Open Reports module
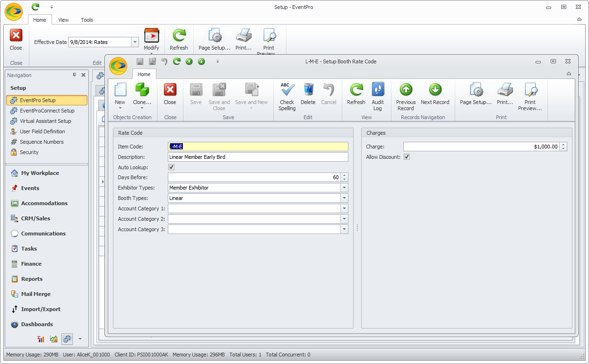The image size is (589, 364). [x=32, y=279]
